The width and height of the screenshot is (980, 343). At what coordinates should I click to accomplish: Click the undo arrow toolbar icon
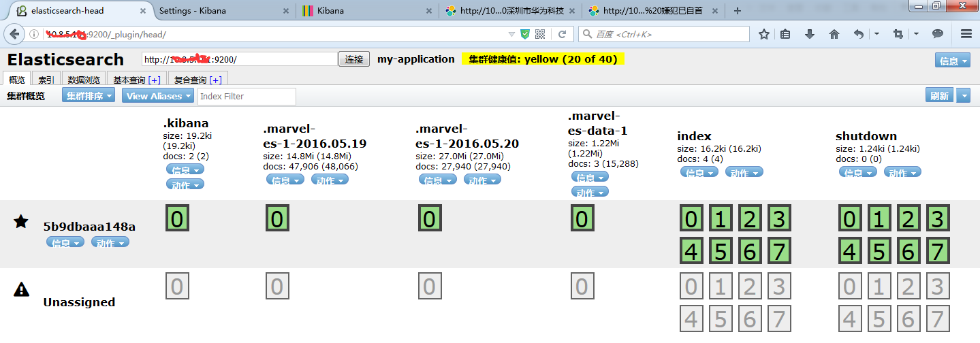point(859,34)
